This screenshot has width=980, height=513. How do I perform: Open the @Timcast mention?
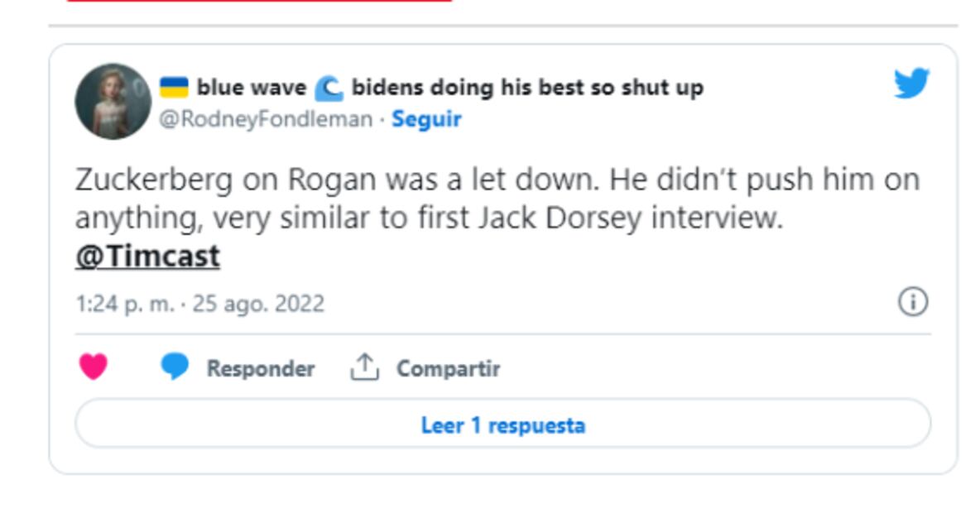[147, 256]
